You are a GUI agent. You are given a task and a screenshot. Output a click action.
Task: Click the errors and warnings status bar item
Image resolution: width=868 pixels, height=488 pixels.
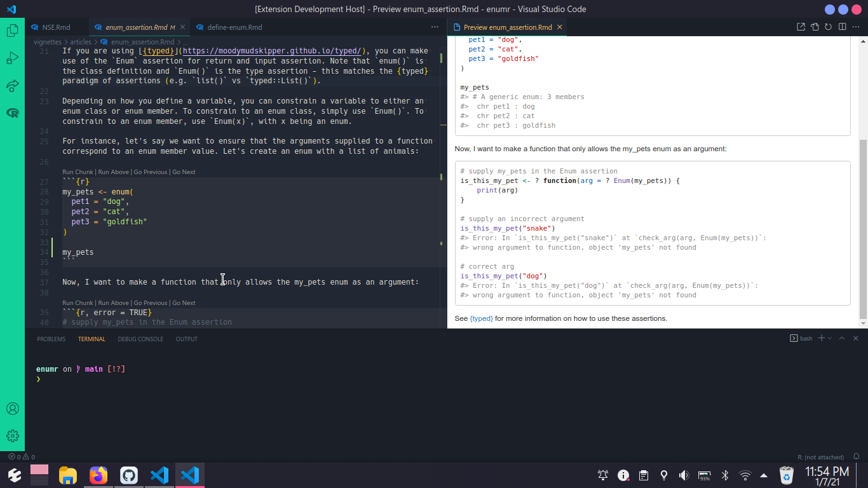(22, 457)
